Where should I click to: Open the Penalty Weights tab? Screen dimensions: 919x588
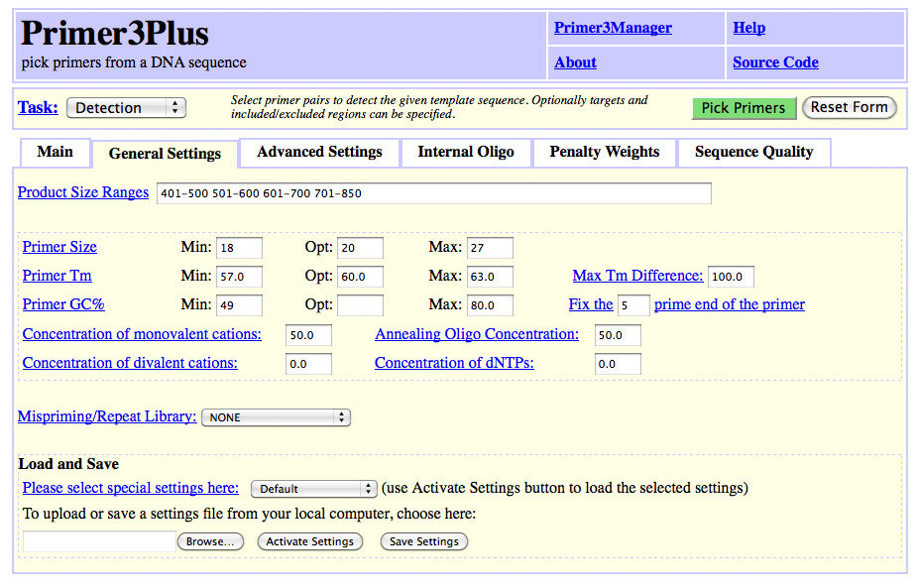[604, 152]
